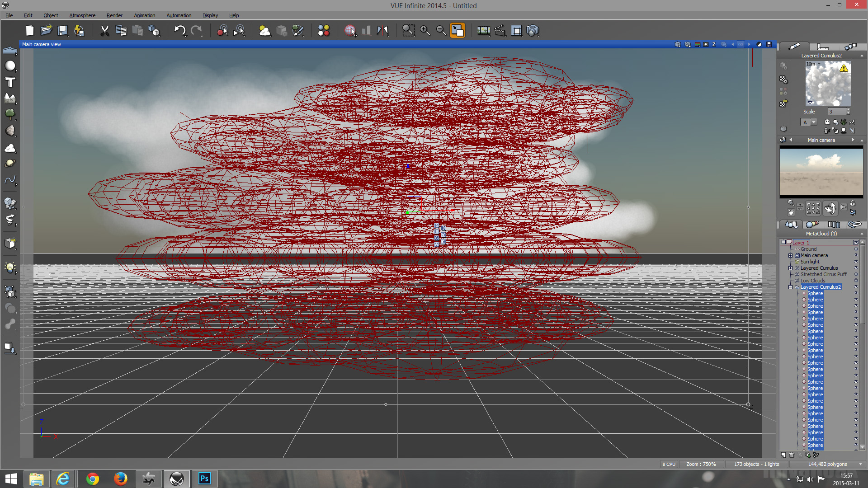Click the Cut scissors icon

pos(104,30)
